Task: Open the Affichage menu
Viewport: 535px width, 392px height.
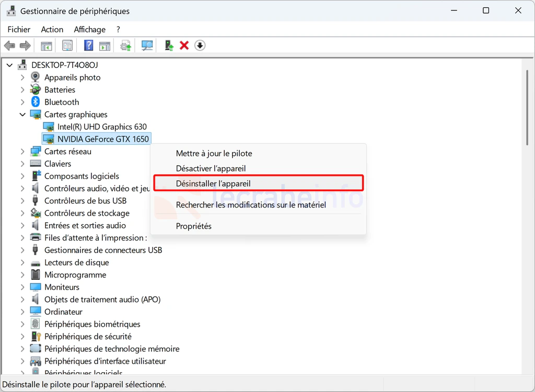Action: pyautogui.click(x=89, y=29)
